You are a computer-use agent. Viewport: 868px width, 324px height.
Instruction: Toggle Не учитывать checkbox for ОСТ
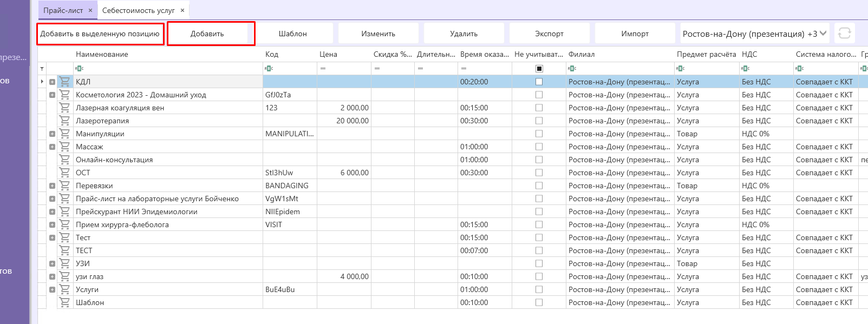[539, 173]
